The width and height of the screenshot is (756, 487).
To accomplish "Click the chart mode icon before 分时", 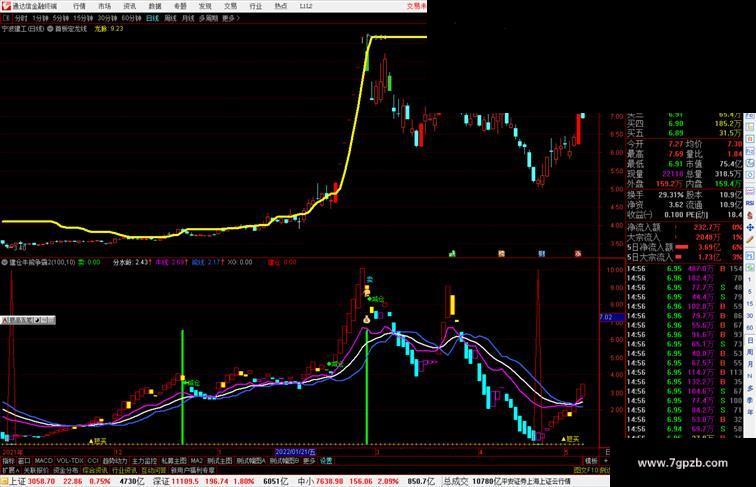I will [6, 18].
